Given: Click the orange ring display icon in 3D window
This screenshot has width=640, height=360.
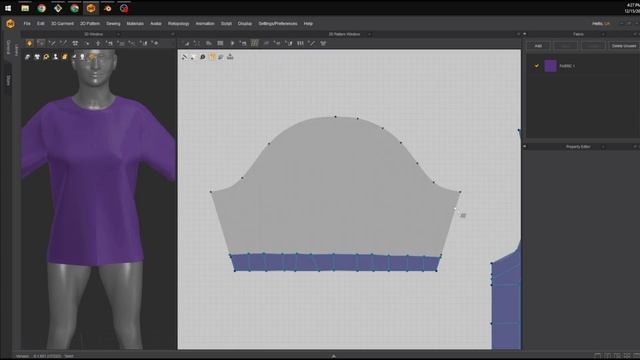Looking at the screenshot, I should tap(46, 57).
